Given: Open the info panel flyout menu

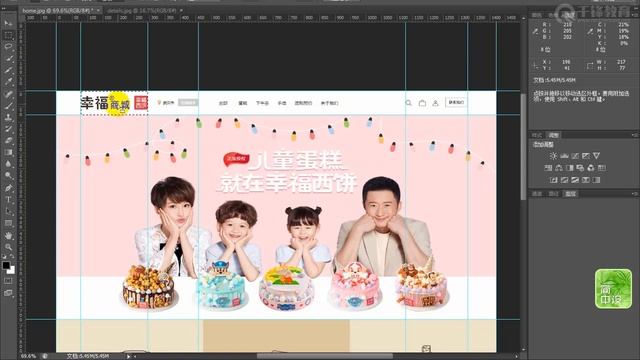Looking at the screenshot, I should click(635, 15).
